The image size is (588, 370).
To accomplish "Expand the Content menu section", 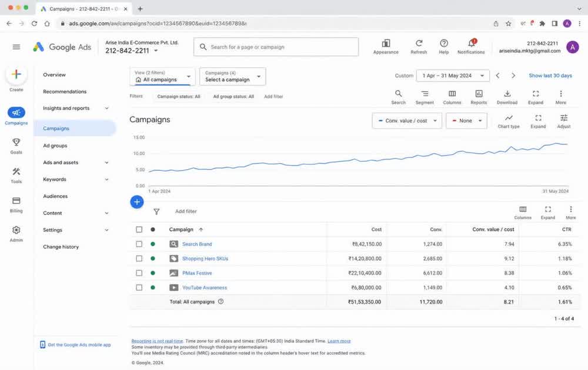I will [106, 213].
